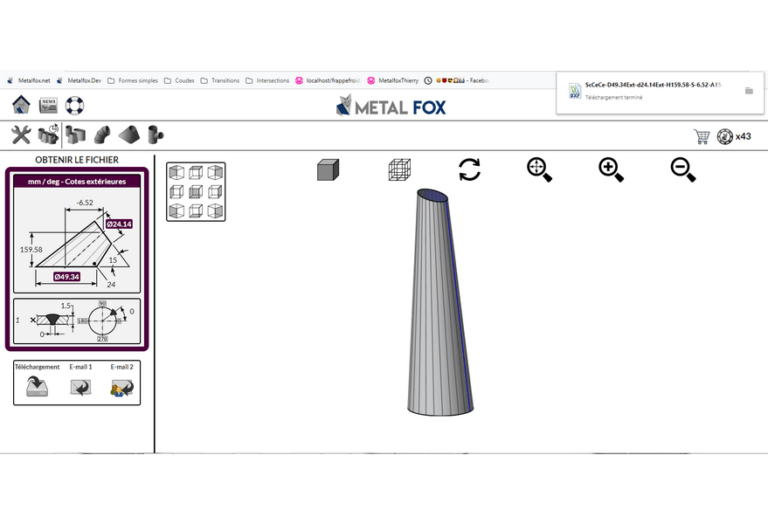Viewport: 768px width, 524px height.
Task: Switch to solid shaded cube view
Action: point(328,170)
